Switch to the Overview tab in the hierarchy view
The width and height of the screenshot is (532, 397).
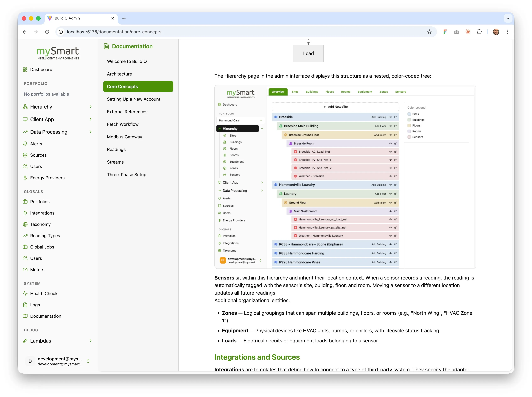[x=278, y=92]
